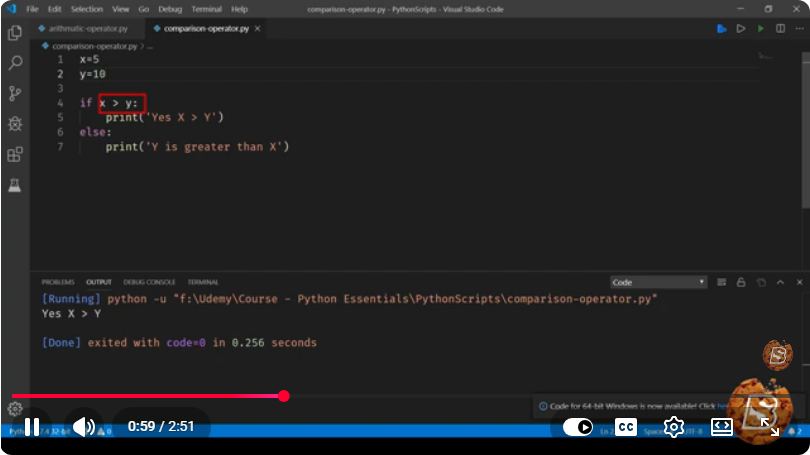
Task: Open the File menu
Action: [32, 9]
